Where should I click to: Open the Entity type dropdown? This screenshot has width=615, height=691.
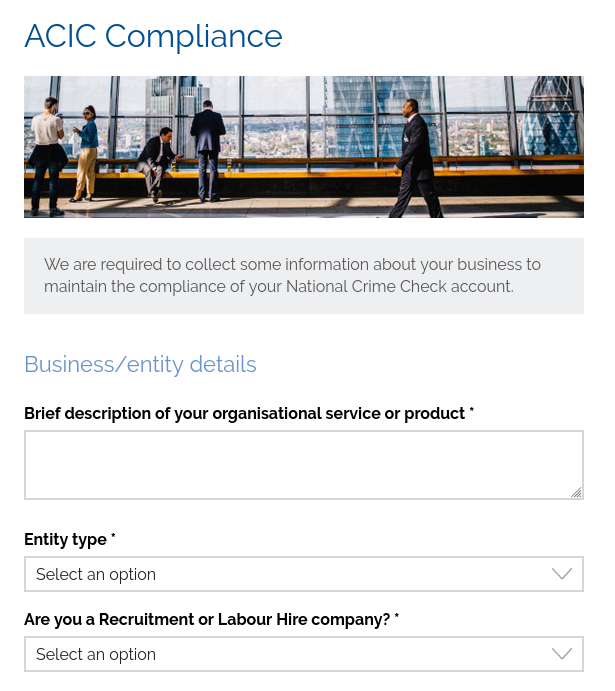coord(303,574)
